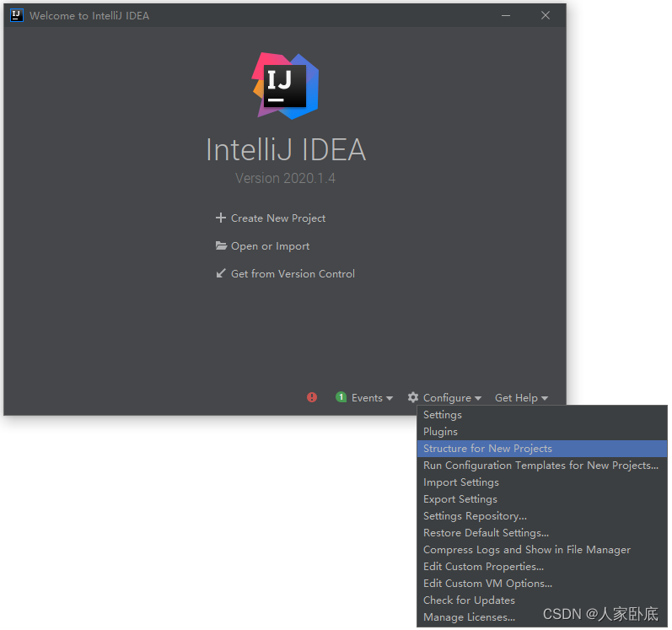Screen dimensions: 672x630
Task: Click the IntelliJ IDEA logo in the title bar
Action: pos(16,15)
